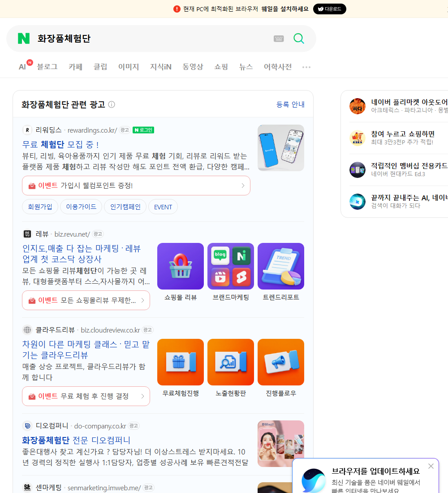The image size is (448, 493).
Task: Open the 진행플로우 megaphone icon tile
Action: click(281, 362)
